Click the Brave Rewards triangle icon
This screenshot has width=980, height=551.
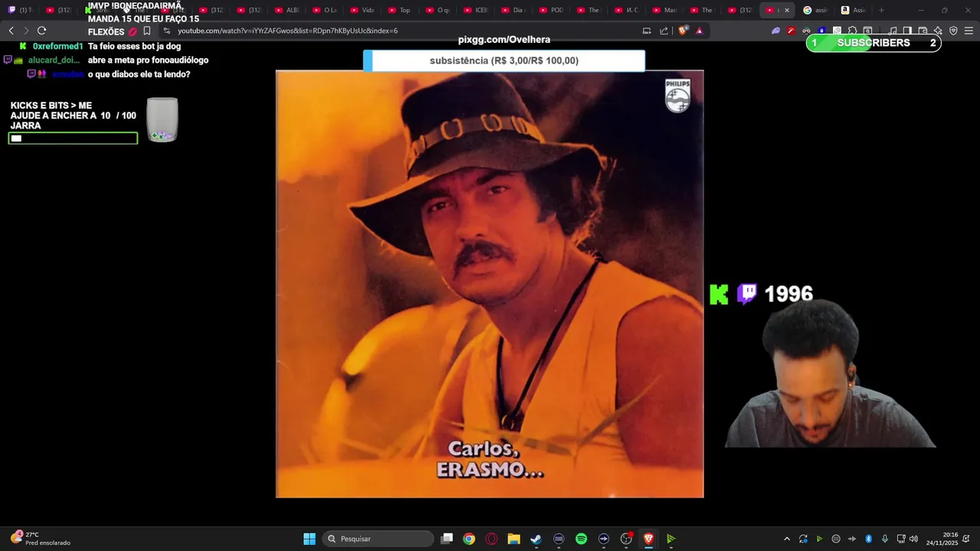tap(699, 31)
